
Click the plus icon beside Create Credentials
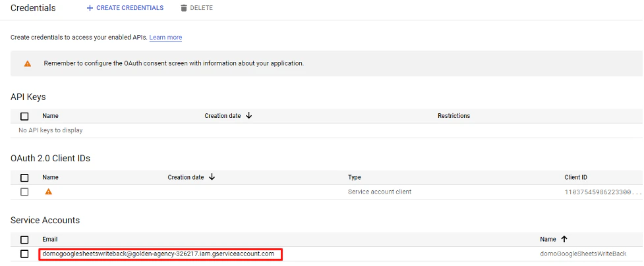pyautogui.click(x=90, y=8)
